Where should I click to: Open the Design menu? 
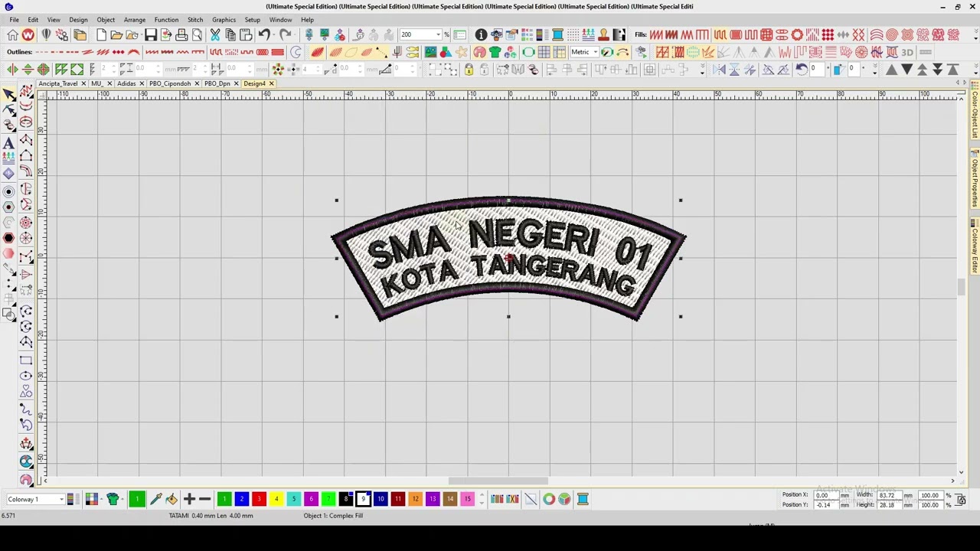(78, 20)
